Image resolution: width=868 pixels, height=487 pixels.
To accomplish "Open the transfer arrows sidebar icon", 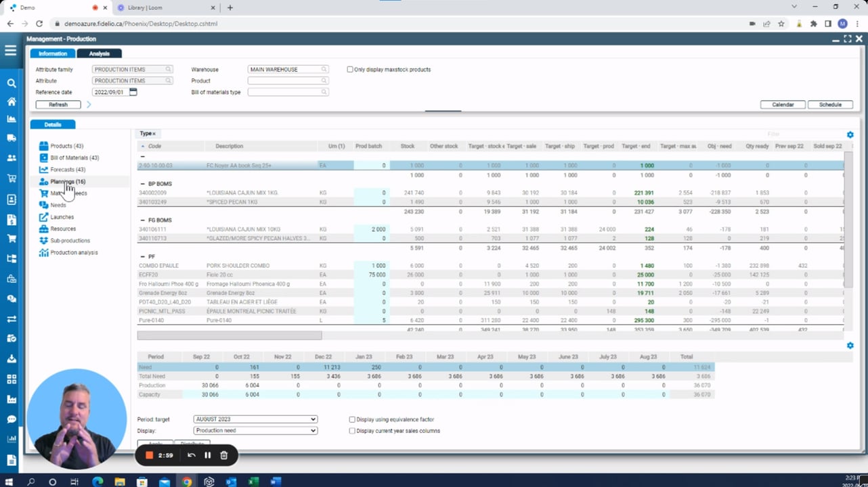I will 11,319.
